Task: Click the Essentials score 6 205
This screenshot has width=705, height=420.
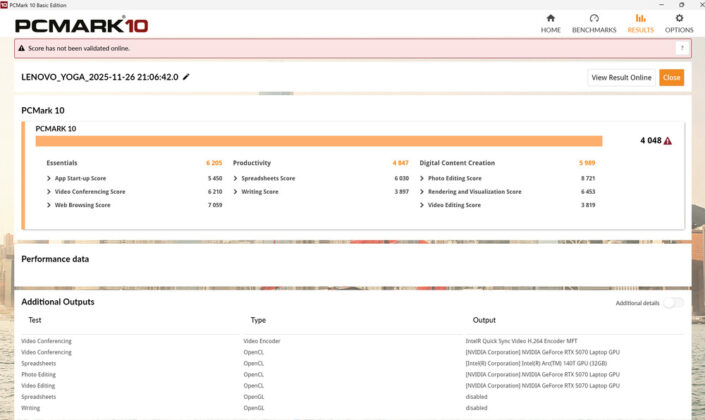Action: pos(214,163)
